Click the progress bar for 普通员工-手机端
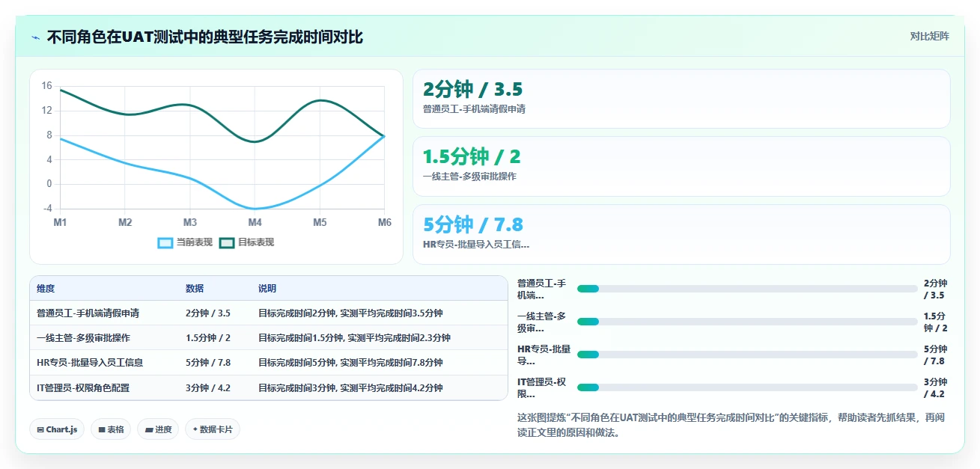The height and width of the screenshot is (469, 980). point(747,289)
